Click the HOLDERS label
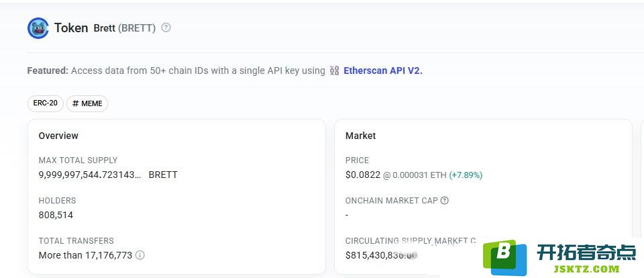The width and height of the screenshot is (644, 278). pos(57,201)
